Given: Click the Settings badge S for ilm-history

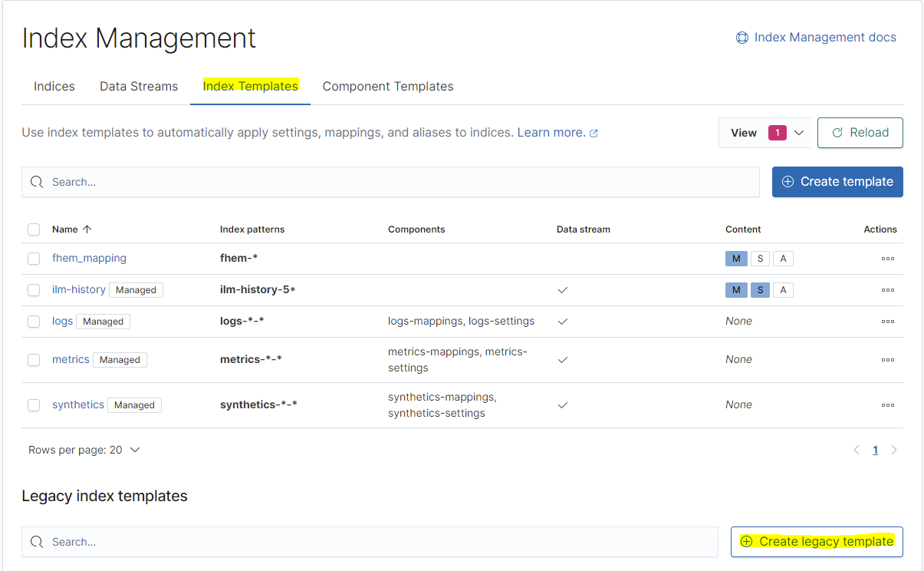Looking at the screenshot, I should point(760,290).
